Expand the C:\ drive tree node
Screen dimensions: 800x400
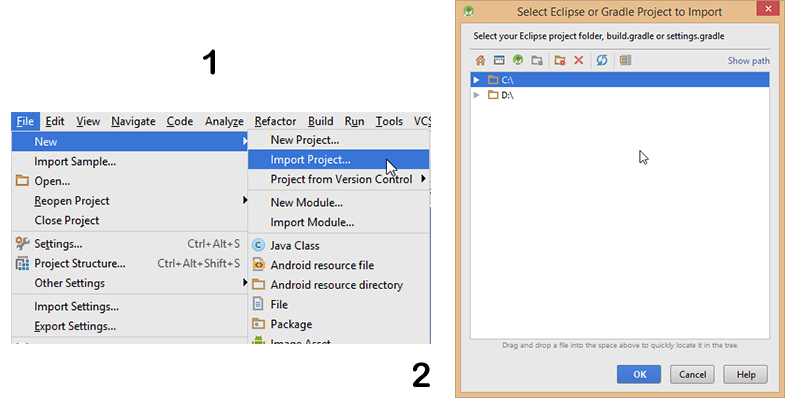[477, 80]
